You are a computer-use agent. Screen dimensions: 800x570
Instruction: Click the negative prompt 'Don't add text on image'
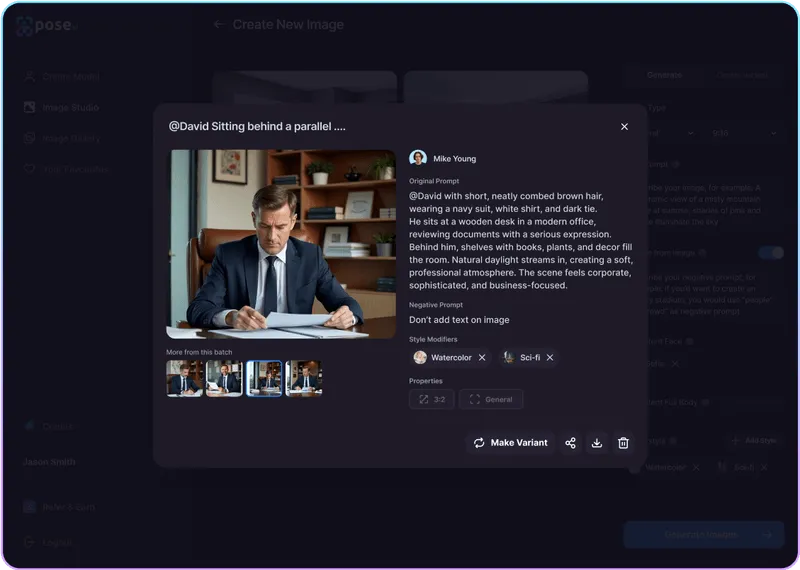(x=459, y=320)
